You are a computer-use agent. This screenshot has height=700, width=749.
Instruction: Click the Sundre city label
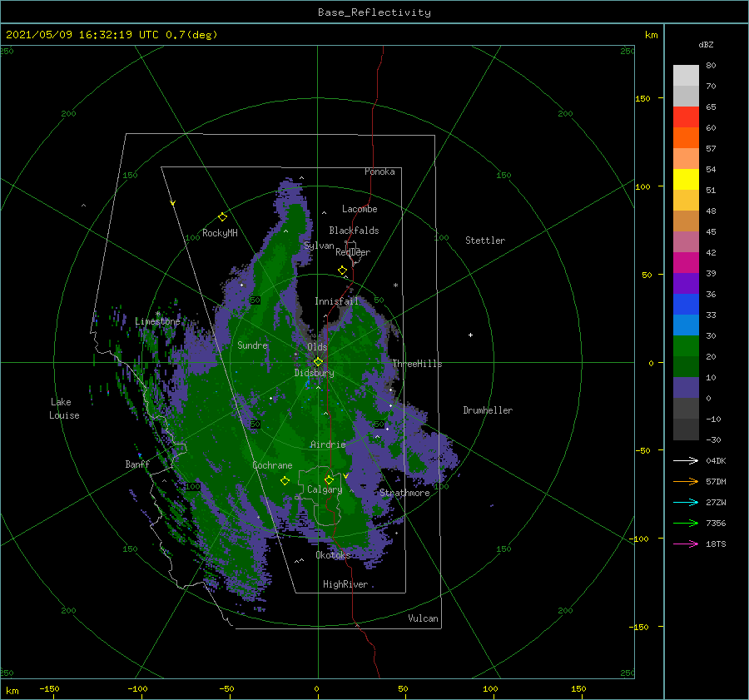pos(253,345)
